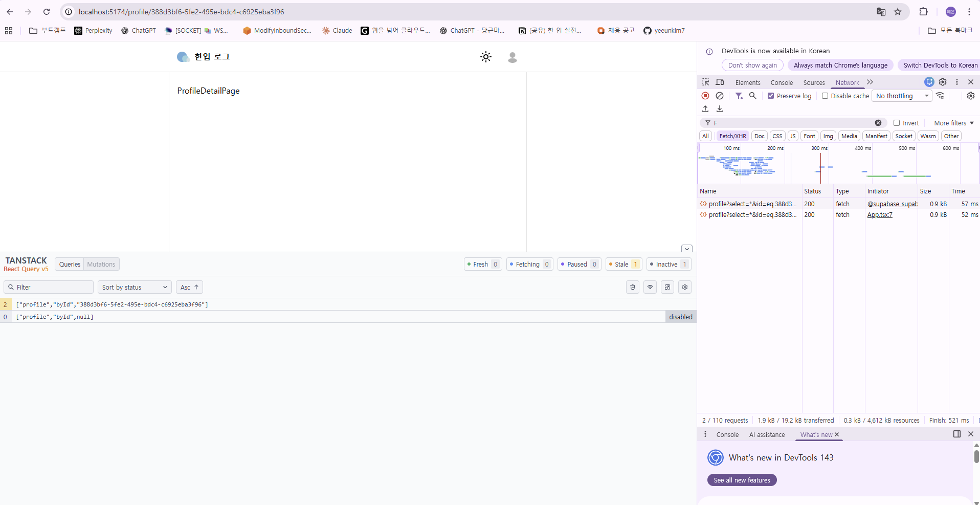Reload the browser page
Viewport: 980px width, 505px height.
(47, 12)
